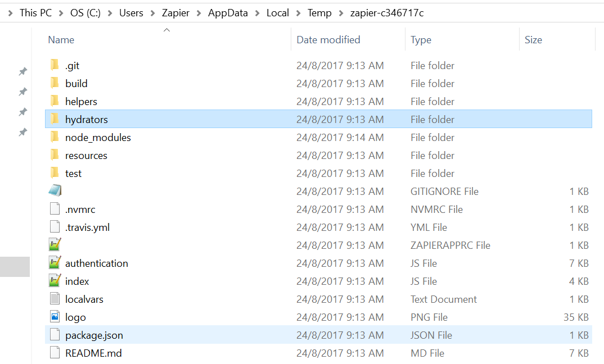
Task: Select the logo file name
Action: 75,317
